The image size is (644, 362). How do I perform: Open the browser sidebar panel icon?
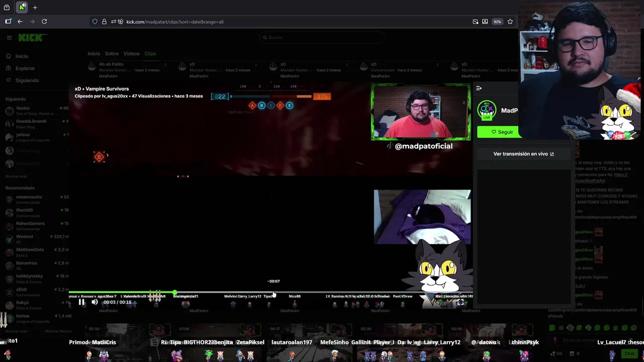pyautogui.click(x=8, y=22)
